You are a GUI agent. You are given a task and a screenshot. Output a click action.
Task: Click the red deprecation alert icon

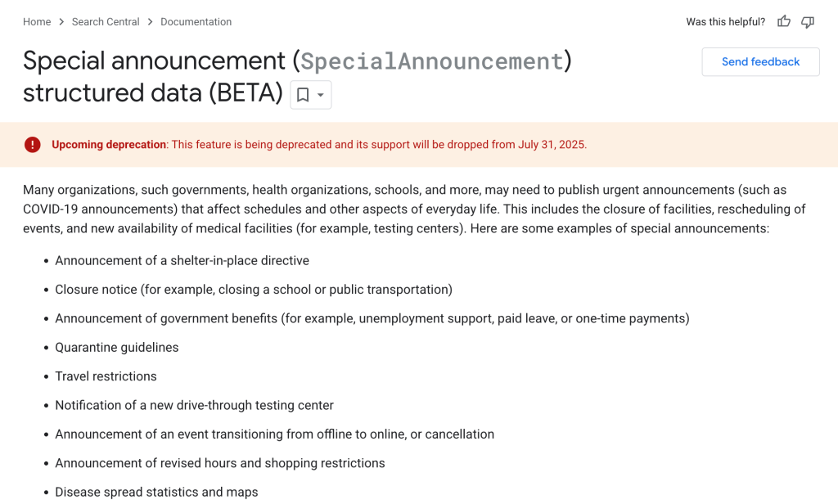coord(32,144)
